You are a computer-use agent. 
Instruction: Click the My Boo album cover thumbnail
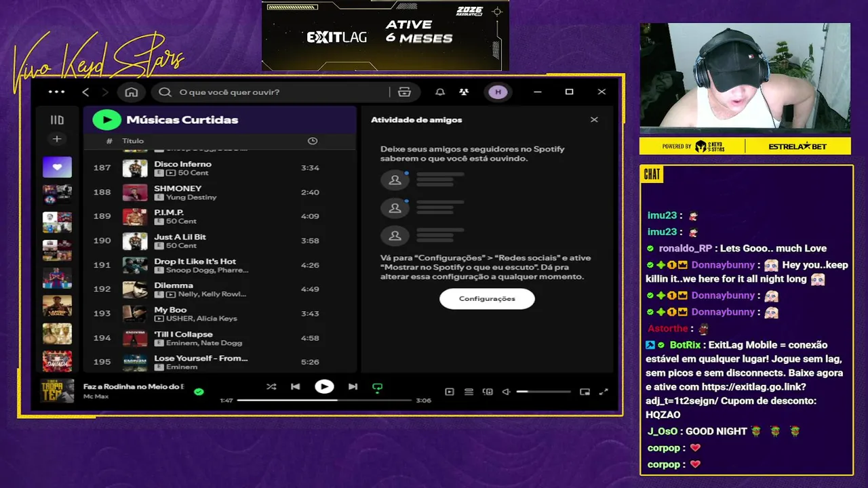click(135, 314)
